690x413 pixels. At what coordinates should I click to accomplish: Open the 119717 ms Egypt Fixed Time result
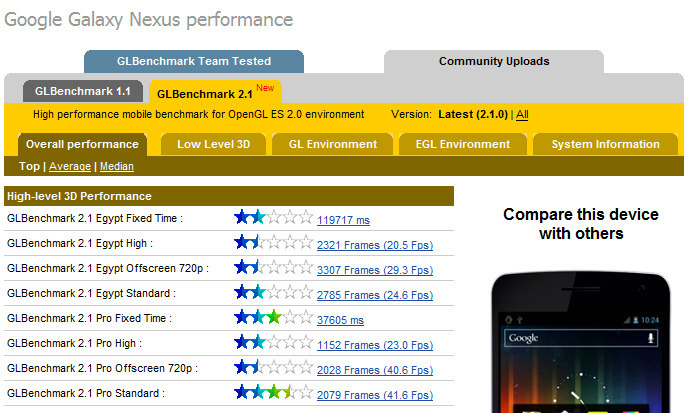coord(343,220)
